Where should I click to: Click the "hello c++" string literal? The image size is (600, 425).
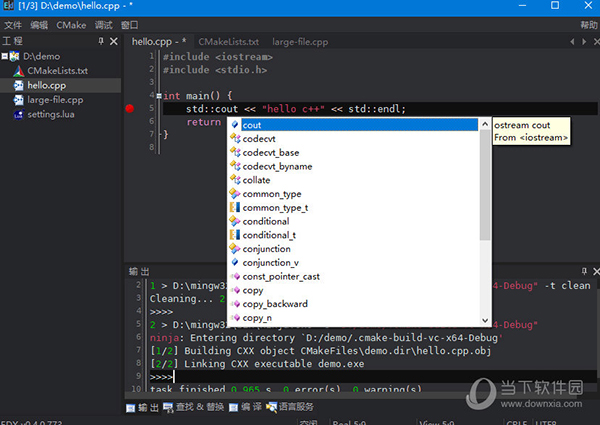tap(293, 109)
